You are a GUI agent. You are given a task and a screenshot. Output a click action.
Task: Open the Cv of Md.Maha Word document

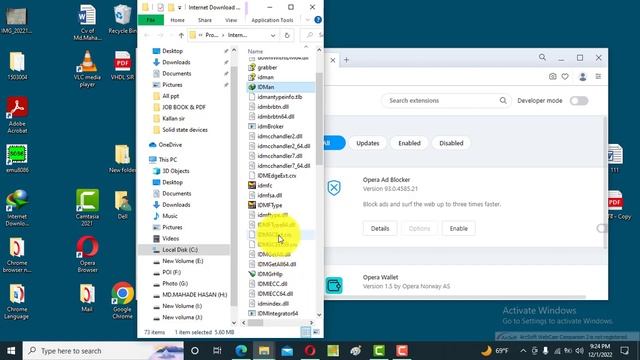pyautogui.click(x=87, y=22)
